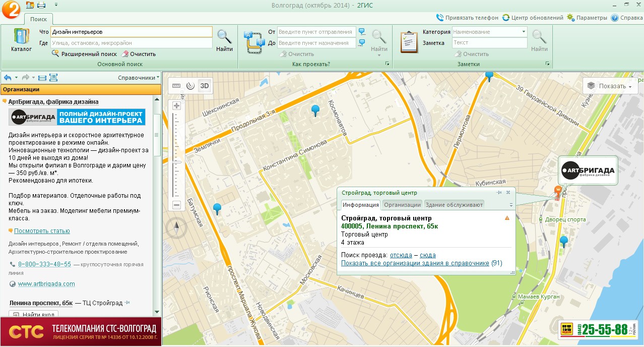Screen dimensions: 644x347
Task: Click the back arrow in directory panel
Action: [x=8, y=78]
